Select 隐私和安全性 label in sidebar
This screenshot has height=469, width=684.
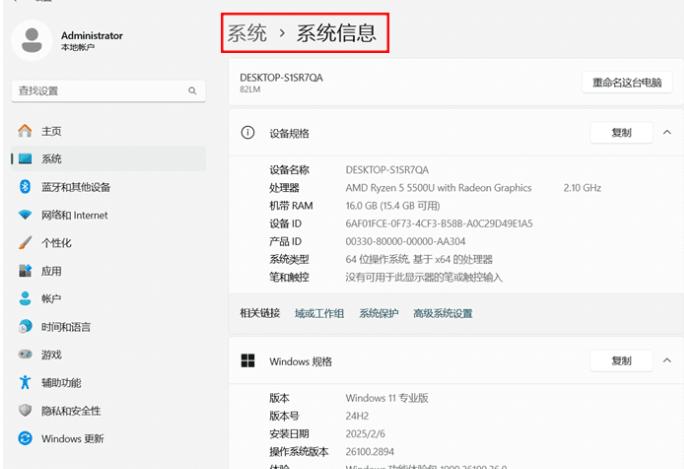pyautogui.click(x=71, y=411)
